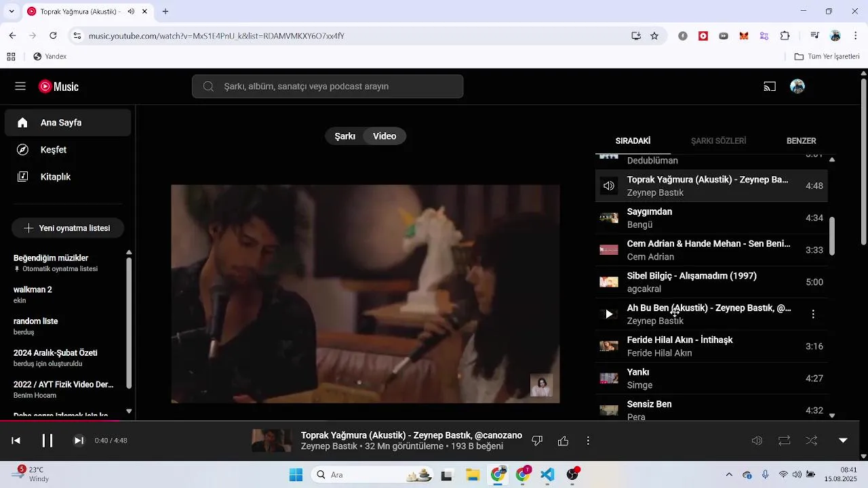Screen dimensions: 868x488
Task: Collapse the player page arrow
Action: [843, 441]
